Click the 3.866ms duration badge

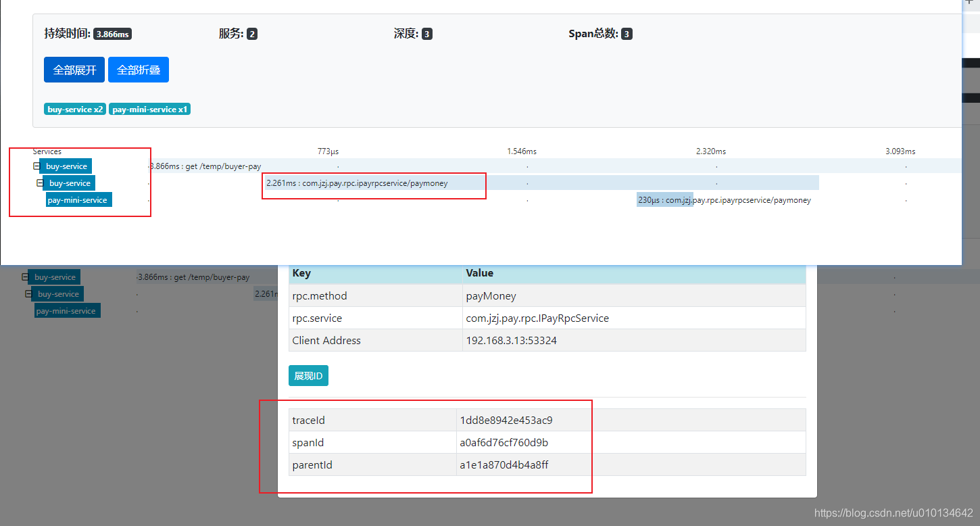point(112,34)
